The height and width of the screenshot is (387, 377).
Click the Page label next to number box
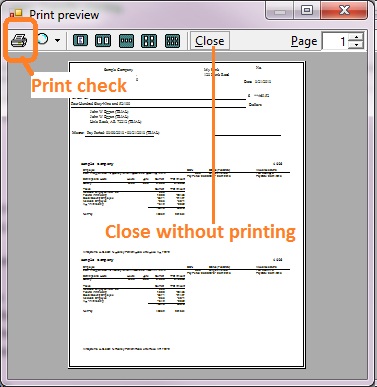click(304, 41)
